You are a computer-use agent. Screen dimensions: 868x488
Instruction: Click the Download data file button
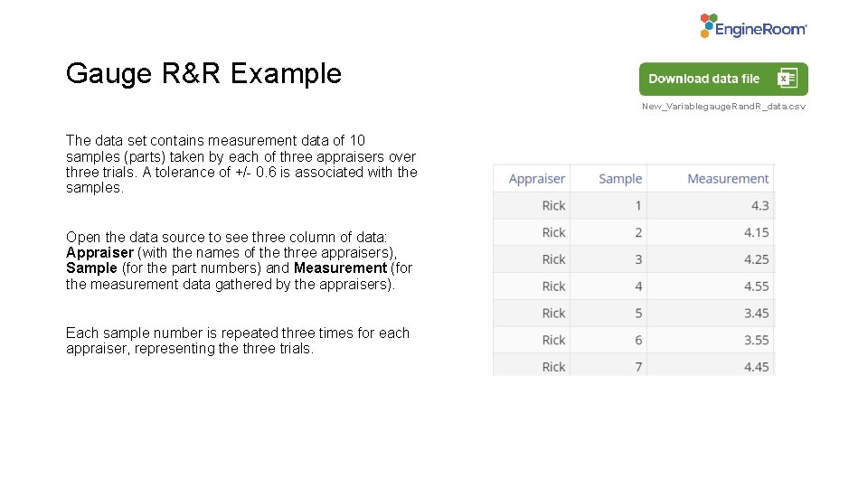[723, 80]
